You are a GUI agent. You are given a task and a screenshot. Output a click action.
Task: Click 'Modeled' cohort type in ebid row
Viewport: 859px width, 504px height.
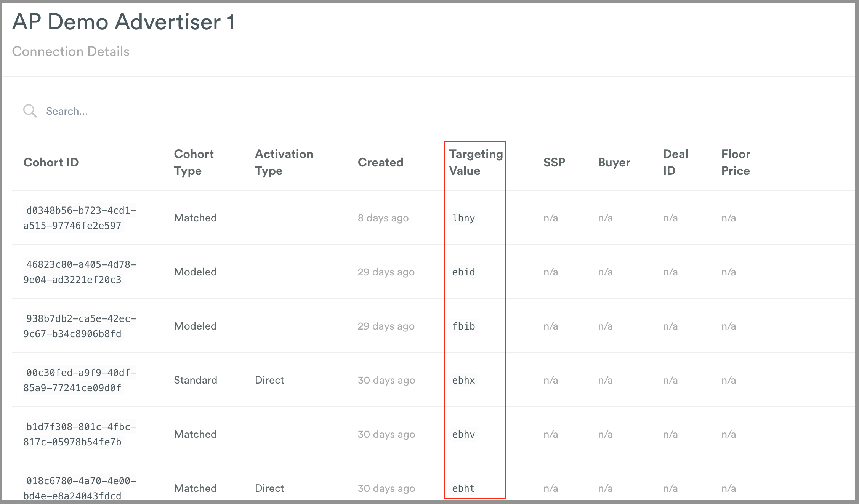point(195,272)
